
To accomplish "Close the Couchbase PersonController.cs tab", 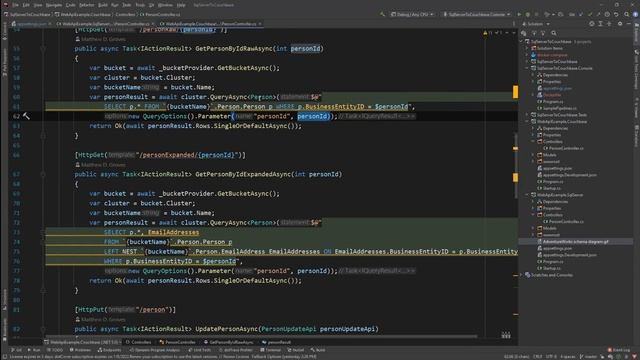I will tap(260, 24).
